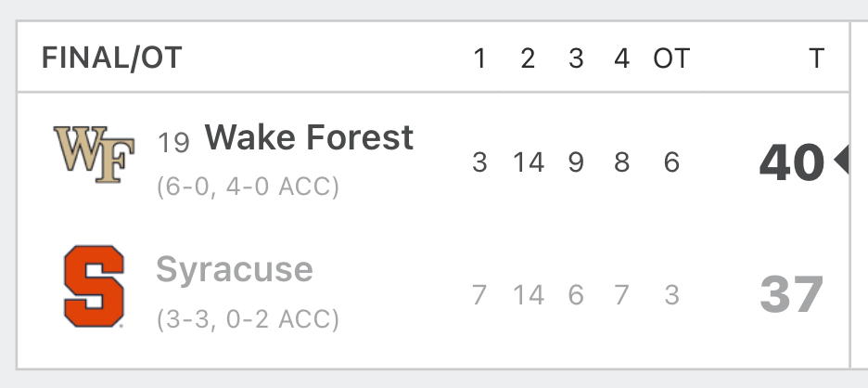
Task: Open the Syracuse team link
Action: (235, 269)
